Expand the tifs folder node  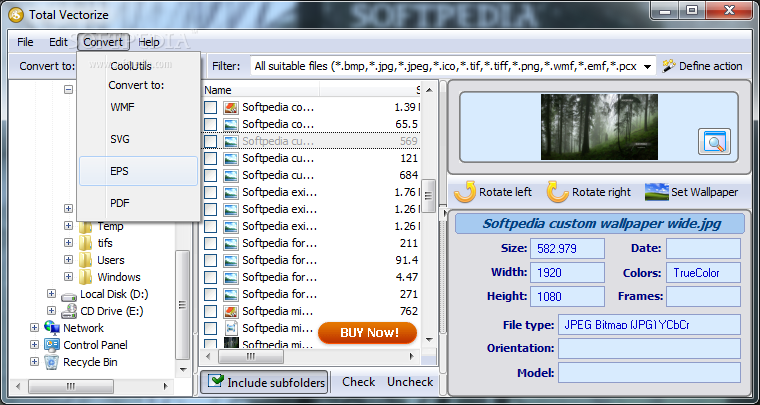pos(68,243)
